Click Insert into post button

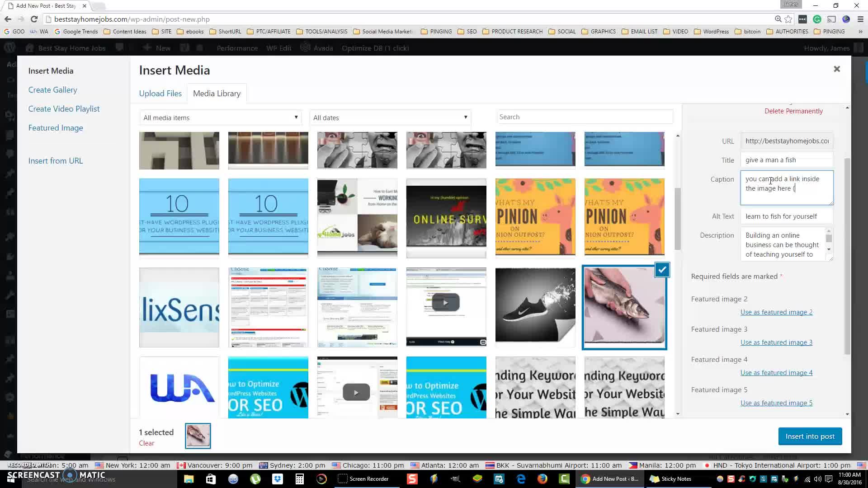pos(810,436)
